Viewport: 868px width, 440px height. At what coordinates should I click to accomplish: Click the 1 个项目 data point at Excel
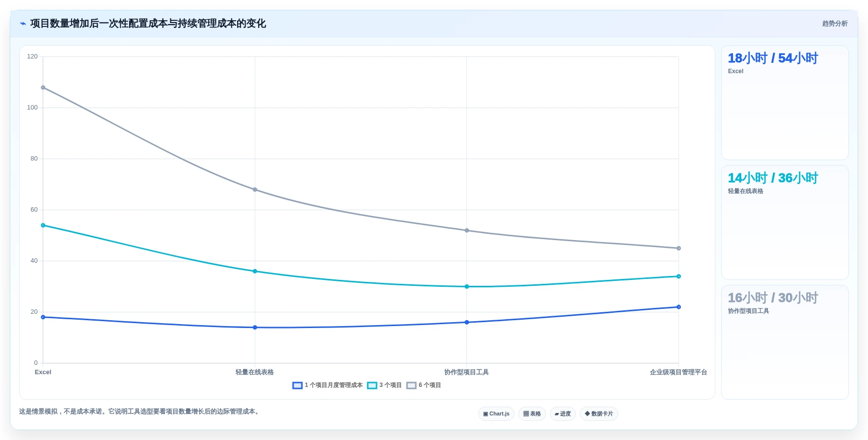(43, 317)
